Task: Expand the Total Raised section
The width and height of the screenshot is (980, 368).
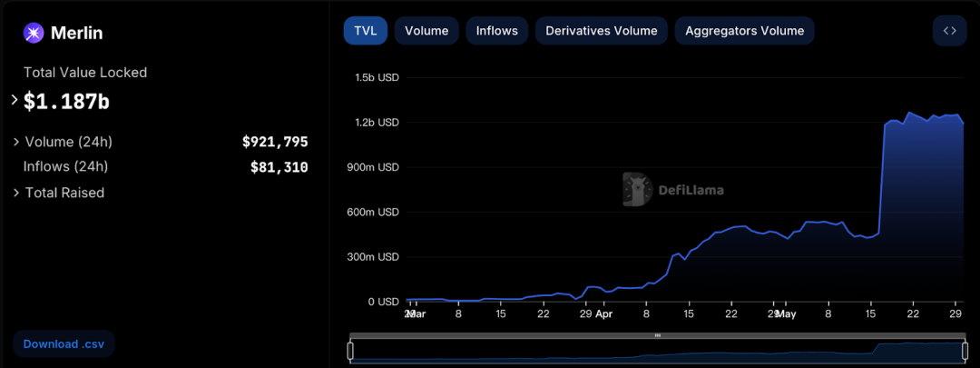Action: [17, 193]
